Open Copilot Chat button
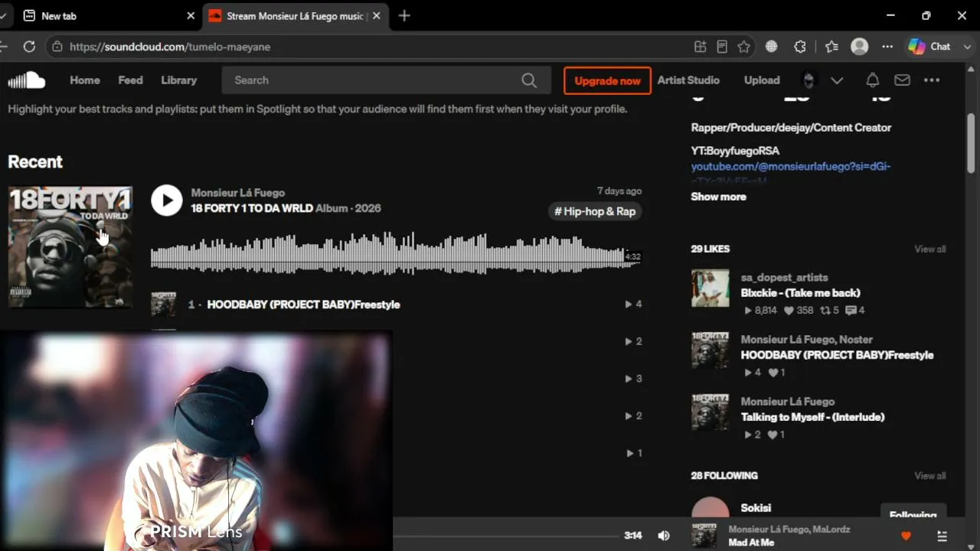This screenshot has height=551, width=980. (929, 47)
